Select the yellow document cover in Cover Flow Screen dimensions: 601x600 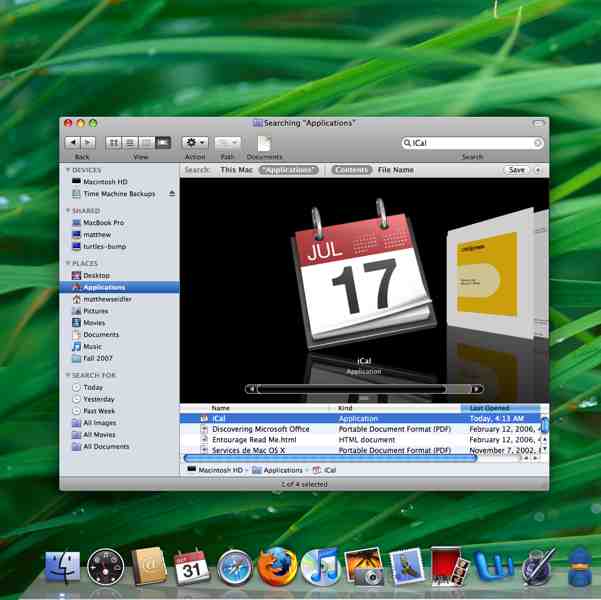pos(490,274)
